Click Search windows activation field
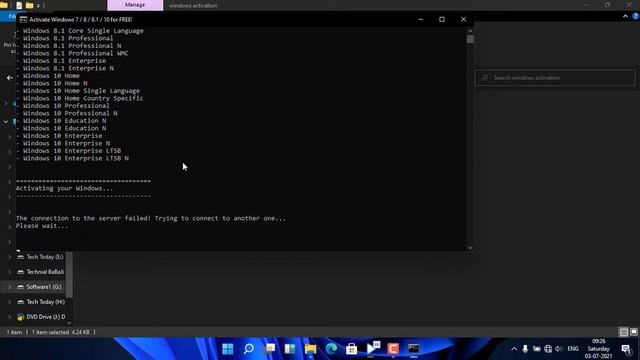640x360 pixels. 555,78
